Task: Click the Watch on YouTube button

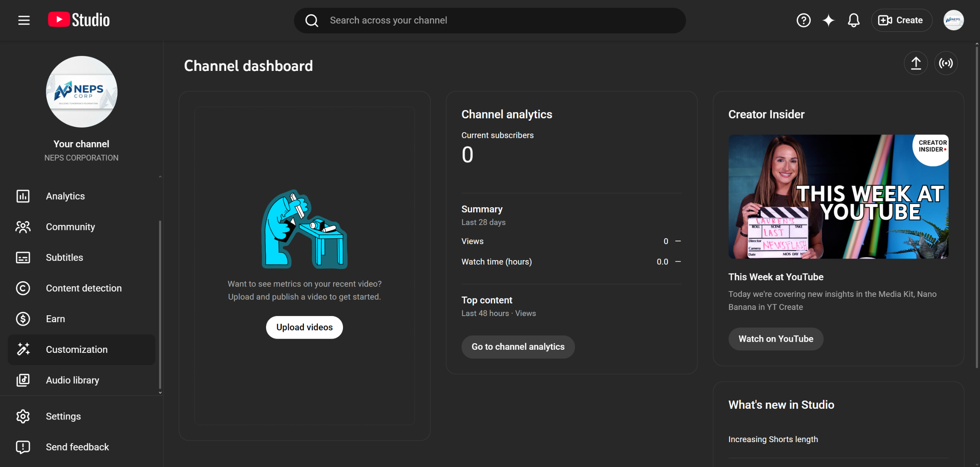Action: (x=776, y=339)
